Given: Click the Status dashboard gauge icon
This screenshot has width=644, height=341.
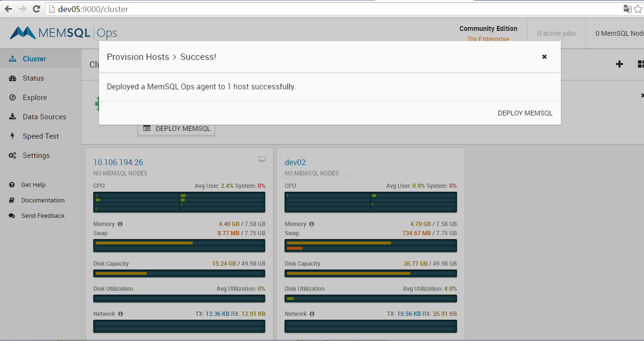Looking at the screenshot, I should (x=13, y=78).
